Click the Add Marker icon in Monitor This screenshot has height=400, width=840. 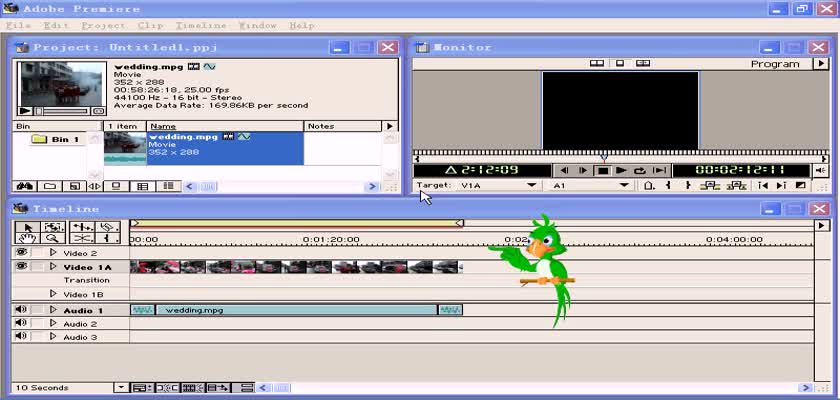point(649,185)
